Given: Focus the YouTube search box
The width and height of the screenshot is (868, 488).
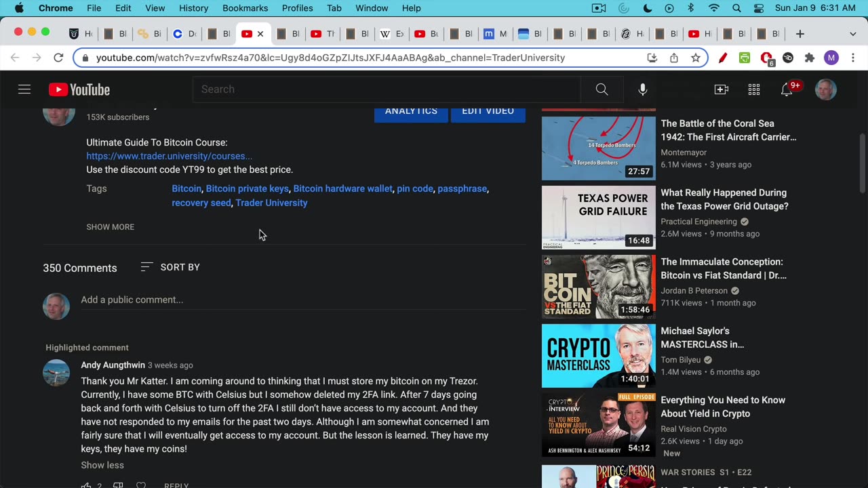Looking at the screenshot, I should point(387,89).
